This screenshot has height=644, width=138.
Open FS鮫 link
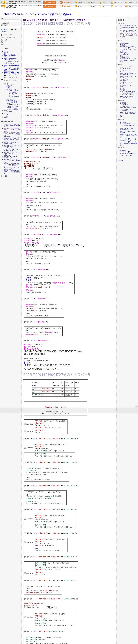point(122,87)
